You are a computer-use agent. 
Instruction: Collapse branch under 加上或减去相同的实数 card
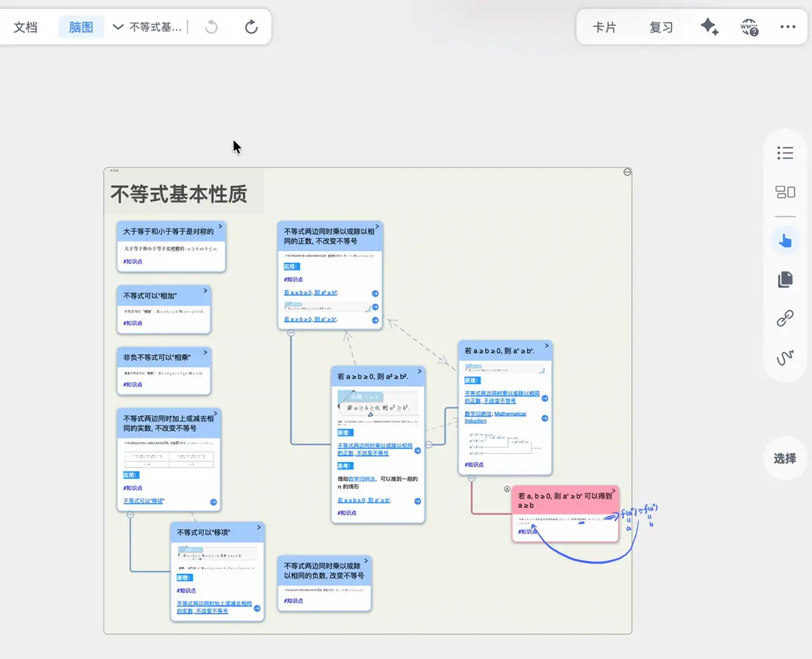pos(130,514)
